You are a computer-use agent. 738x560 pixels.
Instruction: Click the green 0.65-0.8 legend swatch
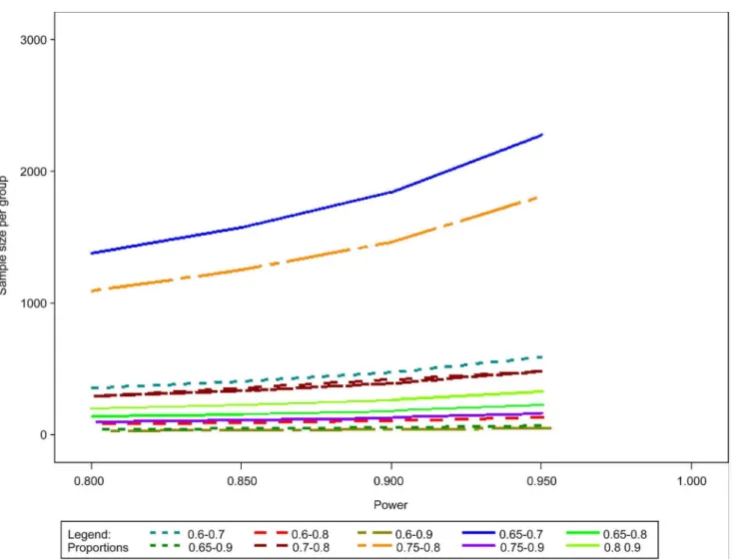click(582, 533)
